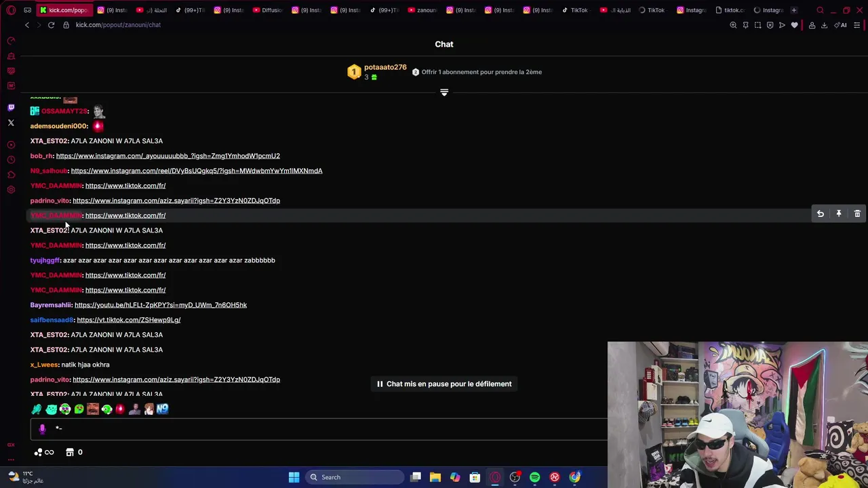Viewport: 868px width, 488px height.
Task: Open saifbensaad8's vt.tiktok.com link
Action: pyautogui.click(x=128, y=320)
